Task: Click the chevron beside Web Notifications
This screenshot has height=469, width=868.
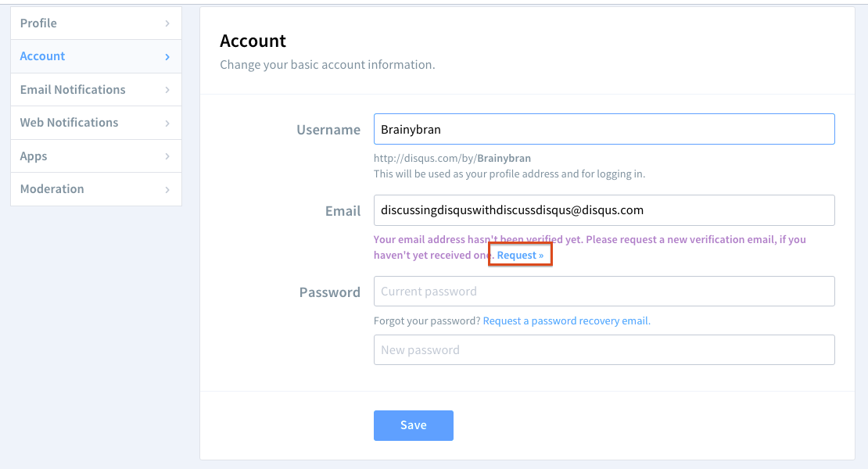Action: pyautogui.click(x=167, y=124)
